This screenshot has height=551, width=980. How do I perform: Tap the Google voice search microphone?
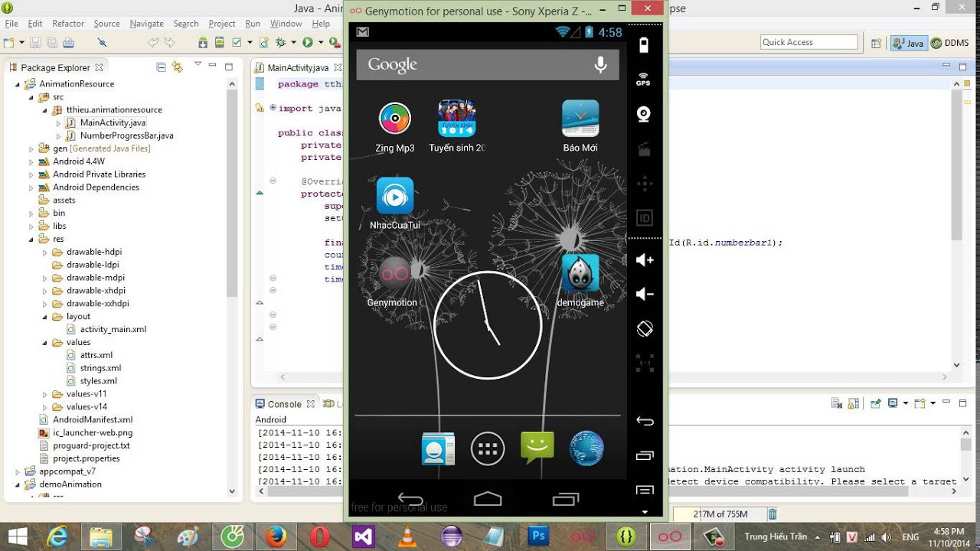tap(601, 64)
